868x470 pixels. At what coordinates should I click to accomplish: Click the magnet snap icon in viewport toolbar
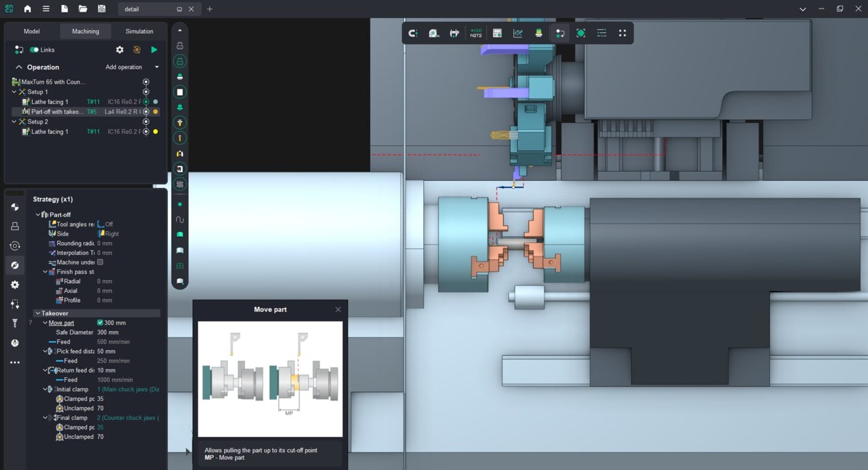tap(413, 33)
